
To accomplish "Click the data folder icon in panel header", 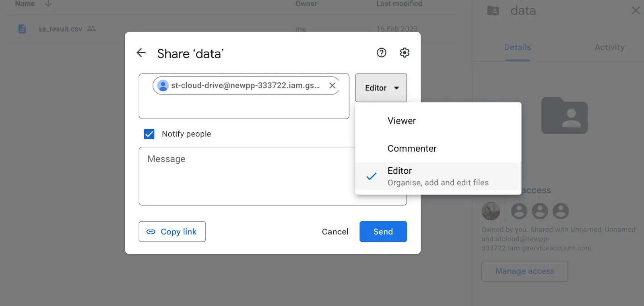I will tap(493, 10).
